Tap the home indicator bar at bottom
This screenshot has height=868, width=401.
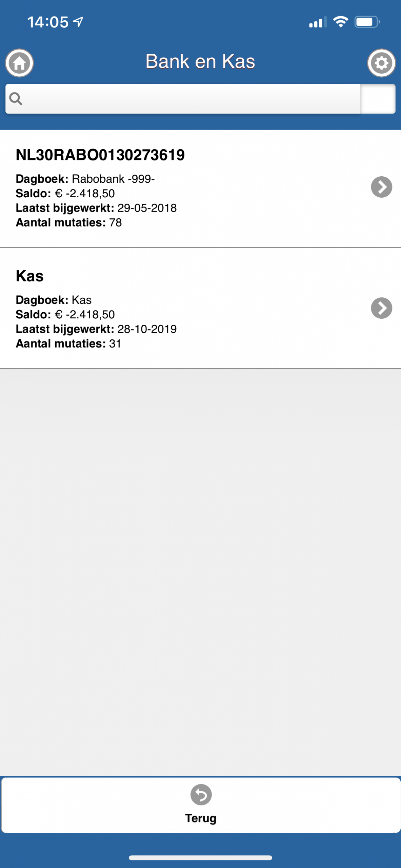click(x=200, y=857)
